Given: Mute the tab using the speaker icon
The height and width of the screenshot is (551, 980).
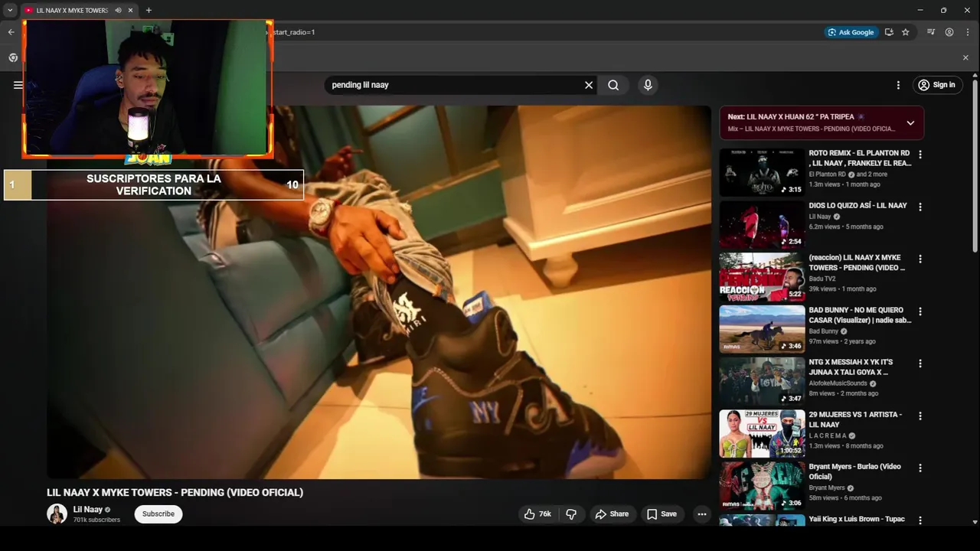Looking at the screenshot, I should coord(118,10).
